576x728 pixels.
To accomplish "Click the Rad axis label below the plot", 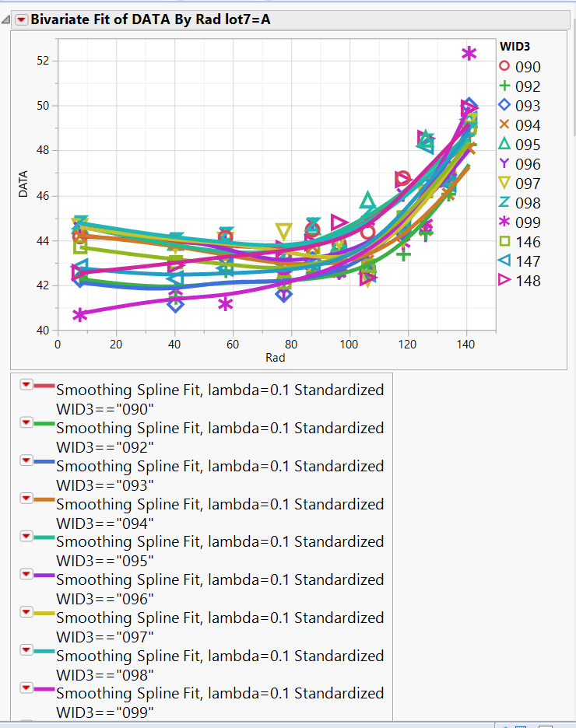I will 276,358.
